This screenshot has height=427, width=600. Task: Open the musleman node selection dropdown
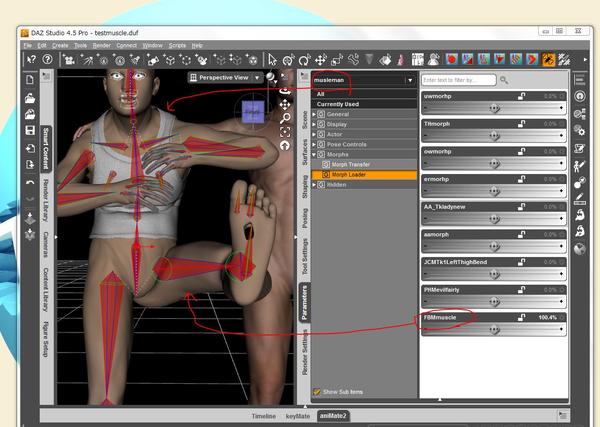[410, 80]
